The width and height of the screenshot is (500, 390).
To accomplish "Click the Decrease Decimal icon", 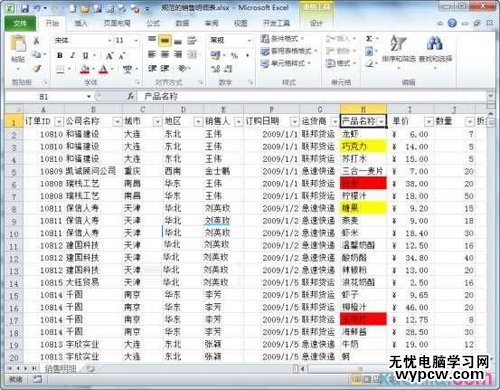I will pyautogui.click(x=228, y=69).
